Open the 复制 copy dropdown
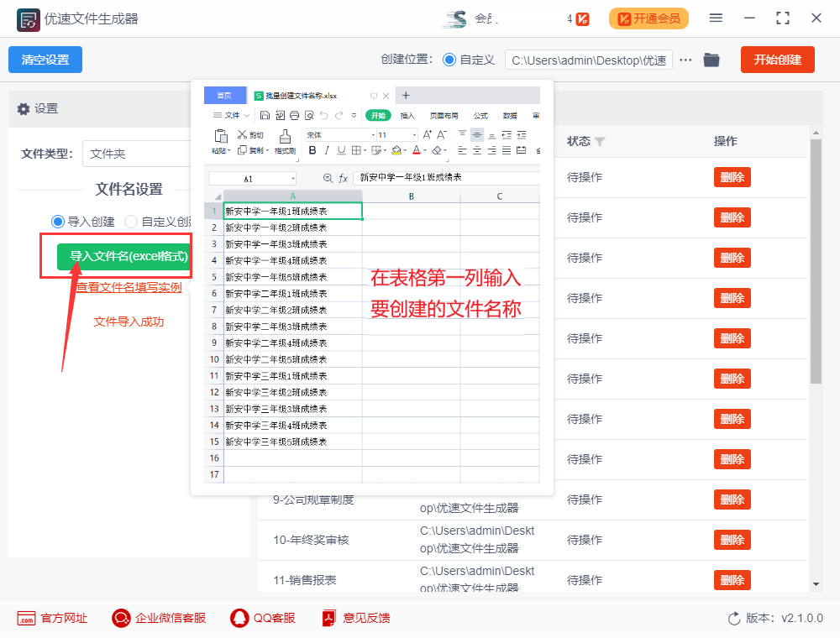This screenshot has height=638, width=840. (x=267, y=151)
